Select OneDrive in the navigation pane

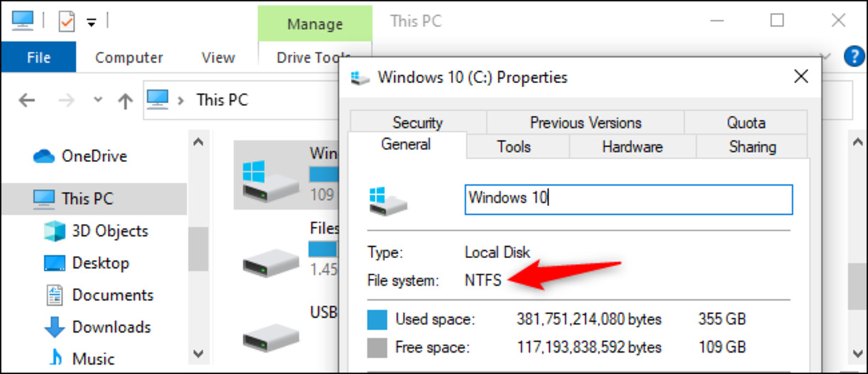click(94, 156)
